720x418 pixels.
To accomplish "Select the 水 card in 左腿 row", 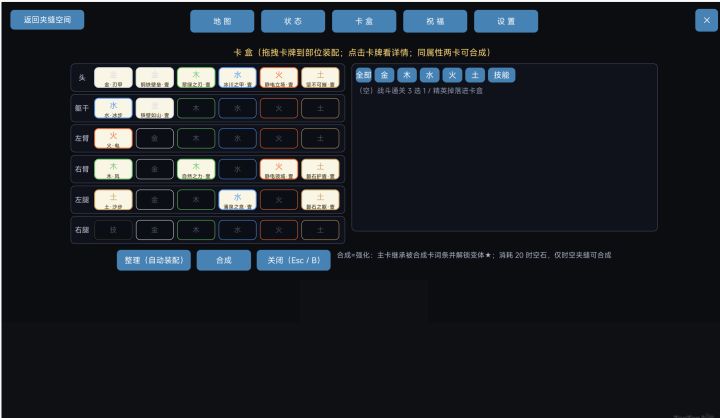I will click(237, 200).
